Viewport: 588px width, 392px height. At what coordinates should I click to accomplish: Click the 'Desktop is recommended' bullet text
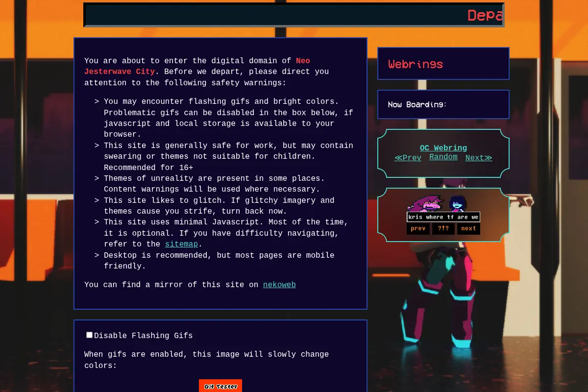(219, 261)
